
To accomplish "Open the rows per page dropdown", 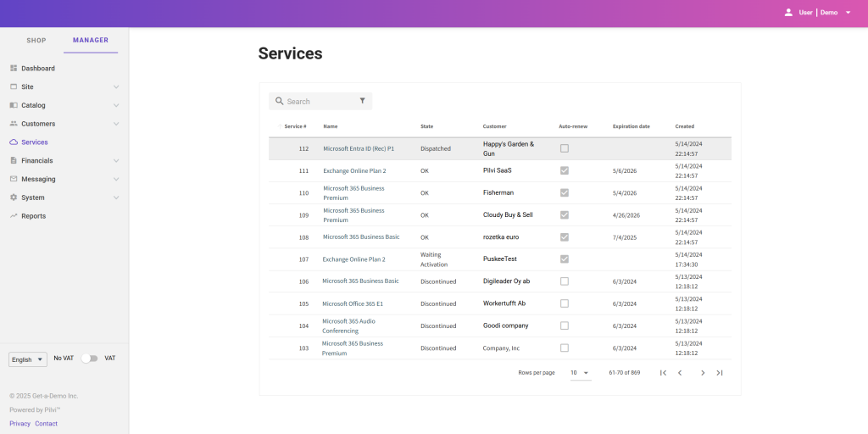I will [580, 373].
